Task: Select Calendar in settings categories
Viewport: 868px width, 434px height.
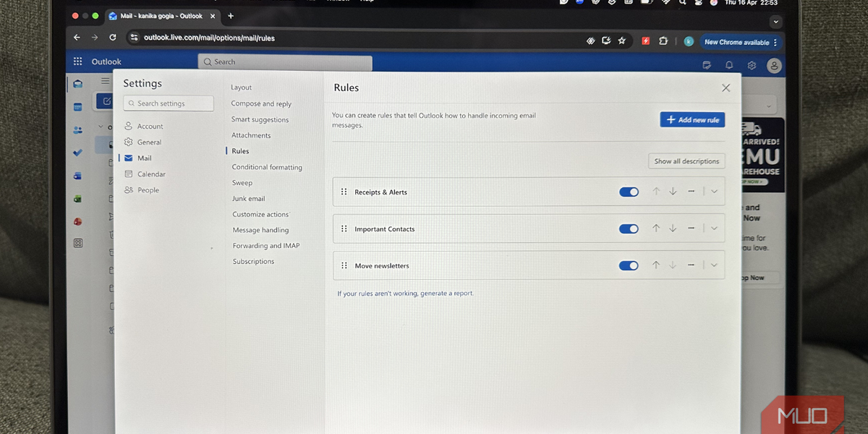Action: coord(151,174)
